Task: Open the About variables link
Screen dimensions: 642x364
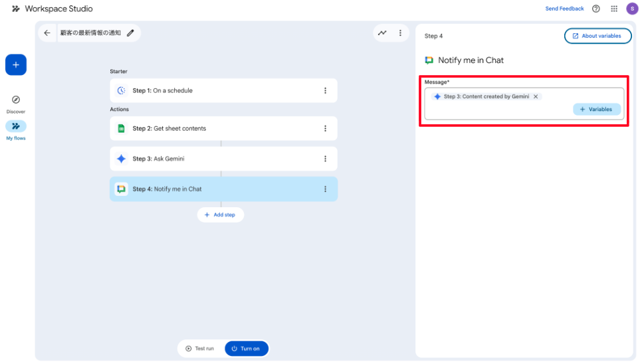Action: pos(597,36)
